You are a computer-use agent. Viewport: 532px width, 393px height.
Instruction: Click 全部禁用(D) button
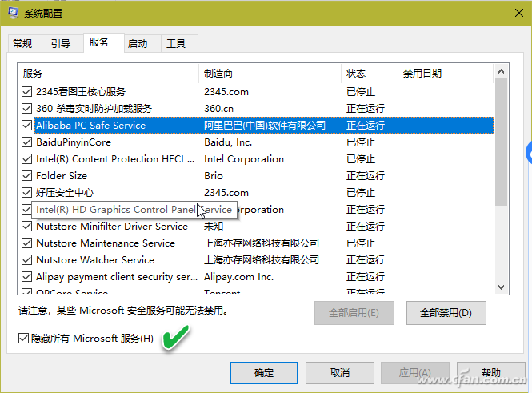(446, 313)
